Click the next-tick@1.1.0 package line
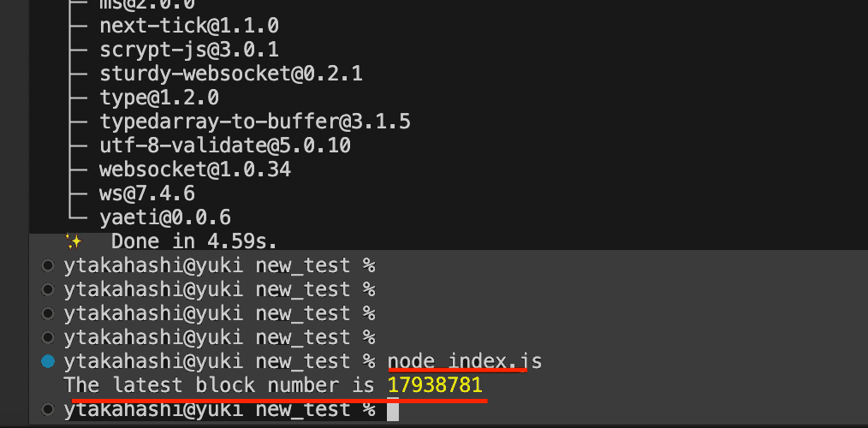 tap(189, 26)
